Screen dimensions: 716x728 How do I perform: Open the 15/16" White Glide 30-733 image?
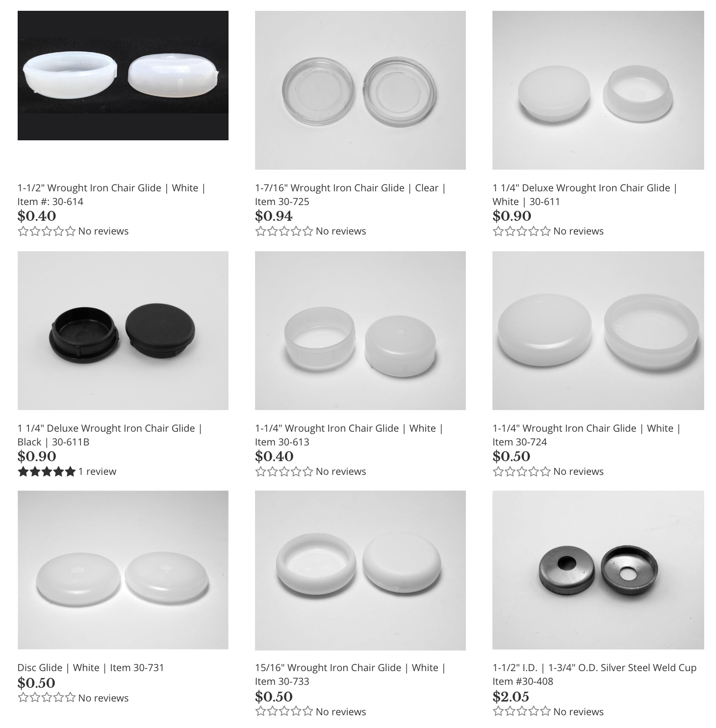coord(360,571)
